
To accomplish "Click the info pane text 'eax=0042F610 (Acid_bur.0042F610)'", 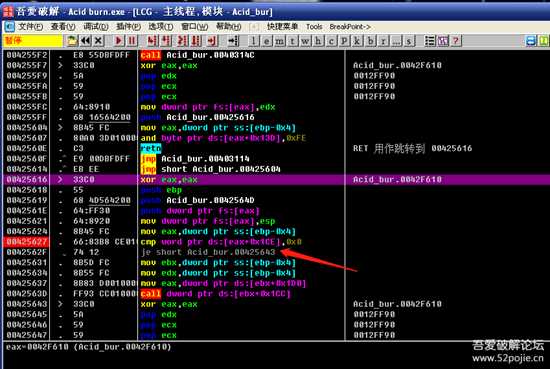I will 88,347.
